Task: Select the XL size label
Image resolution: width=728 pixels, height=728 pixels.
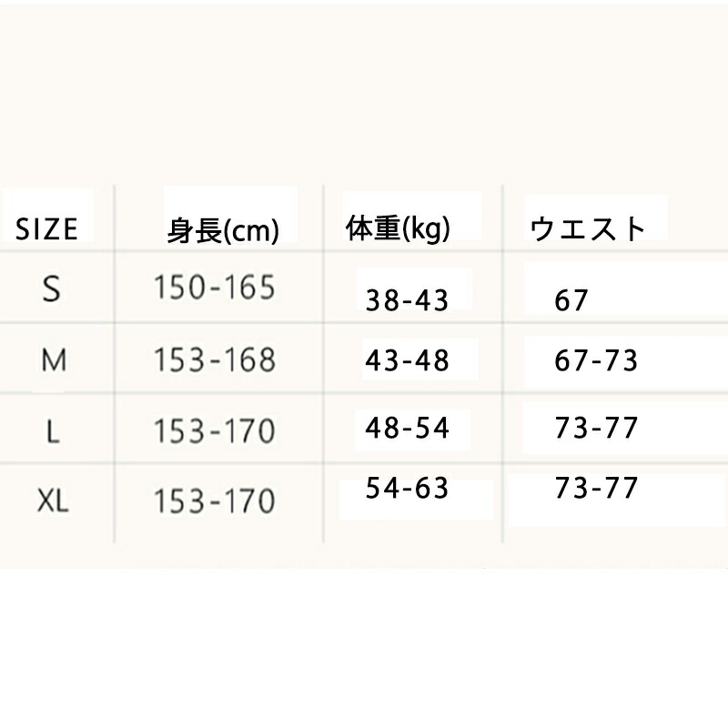Action: pos(54,500)
